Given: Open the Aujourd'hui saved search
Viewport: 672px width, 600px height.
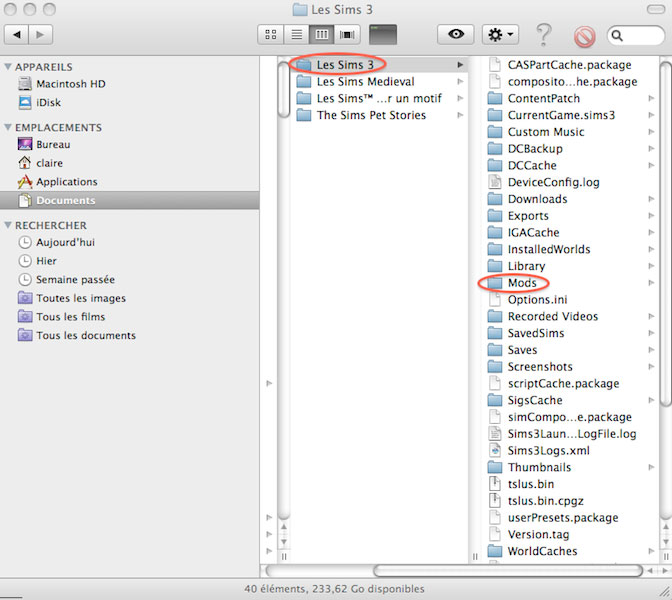Looking at the screenshot, I should point(56,242).
